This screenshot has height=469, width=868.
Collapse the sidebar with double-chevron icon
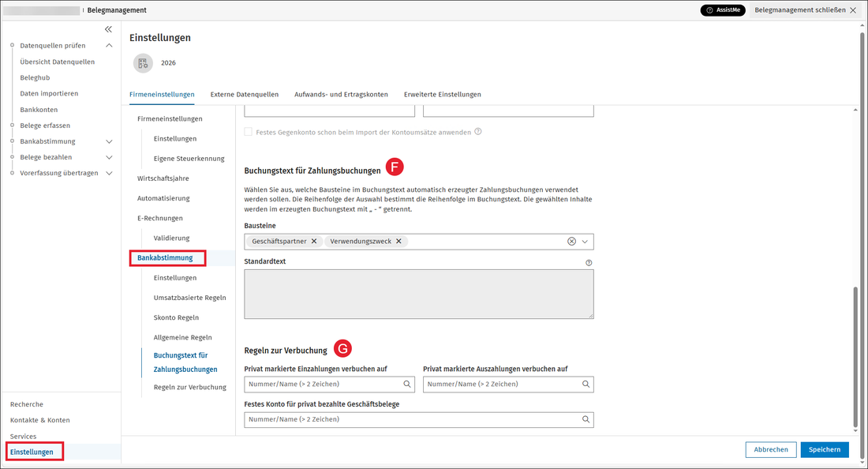[109, 29]
